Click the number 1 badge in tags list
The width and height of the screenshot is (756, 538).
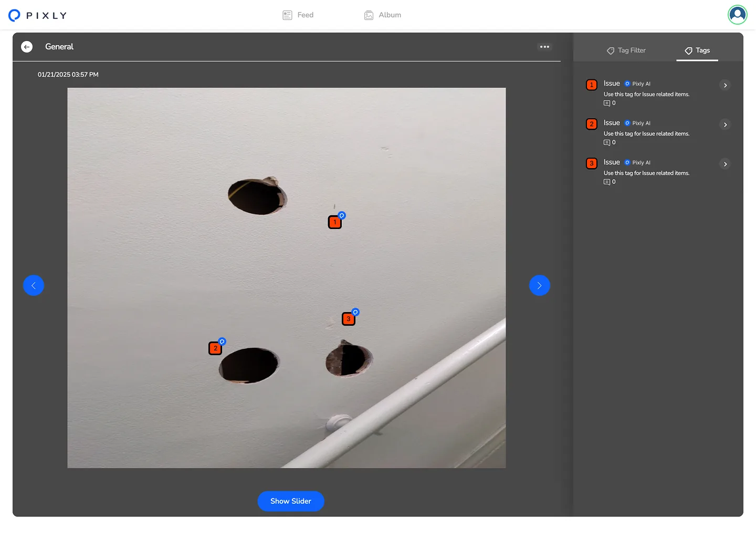tap(592, 85)
